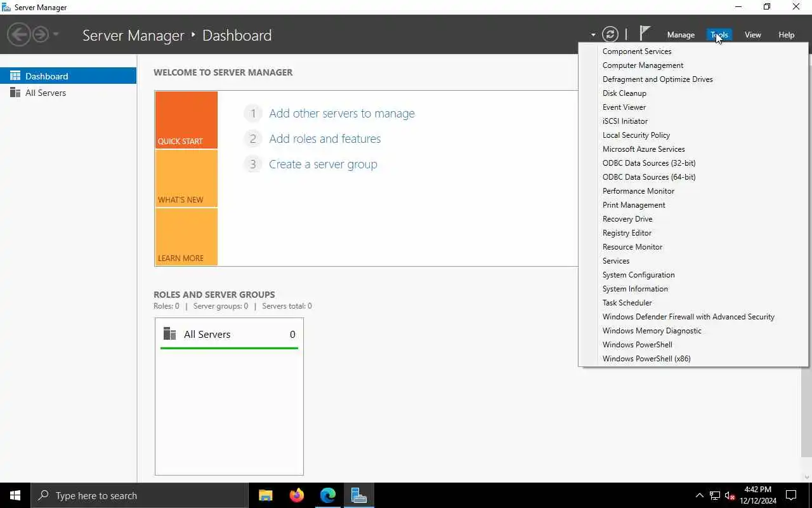Screen dimensions: 812x508
Task: Click the server icon in All Servers tile
Action: (169, 333)
